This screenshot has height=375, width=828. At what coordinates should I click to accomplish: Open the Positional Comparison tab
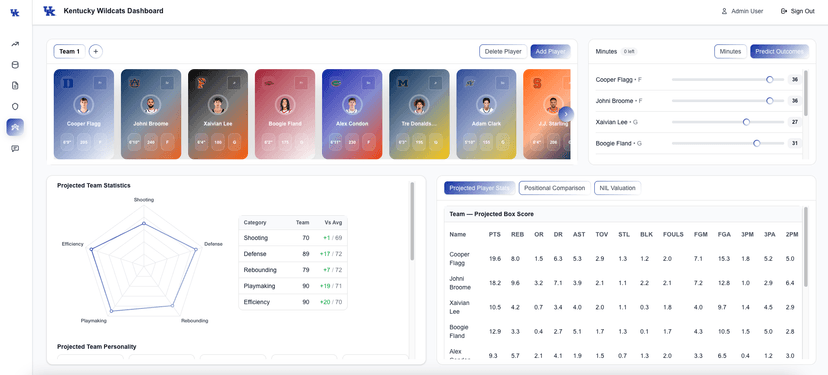554,188
